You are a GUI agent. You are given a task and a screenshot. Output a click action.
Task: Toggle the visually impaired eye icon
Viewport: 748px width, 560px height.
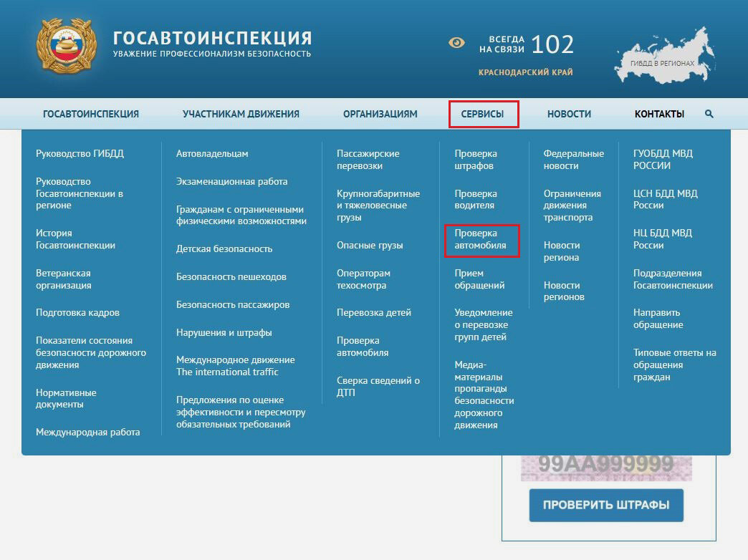(456, 43)
